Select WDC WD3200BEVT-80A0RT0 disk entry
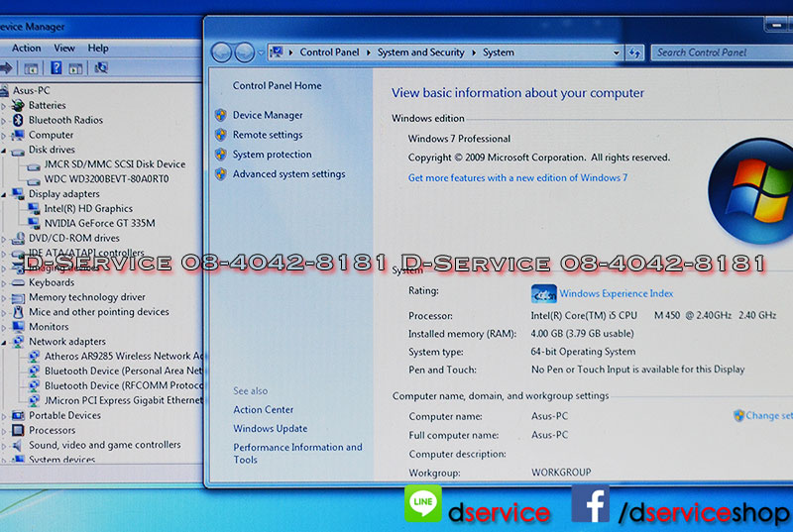This screenshot has height=532, width=793. click(106, 179)
